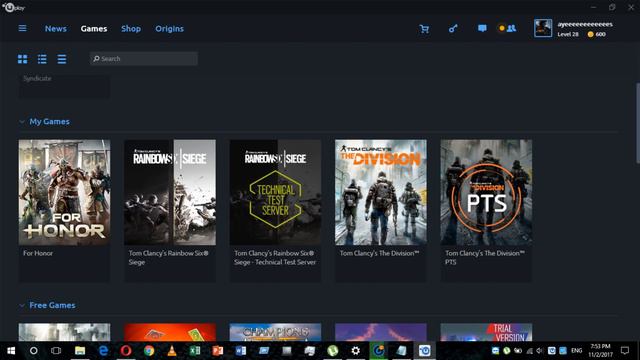Click the Units coin icon by 600
This screenshot has width=640, height=360.
coord(590,34)
